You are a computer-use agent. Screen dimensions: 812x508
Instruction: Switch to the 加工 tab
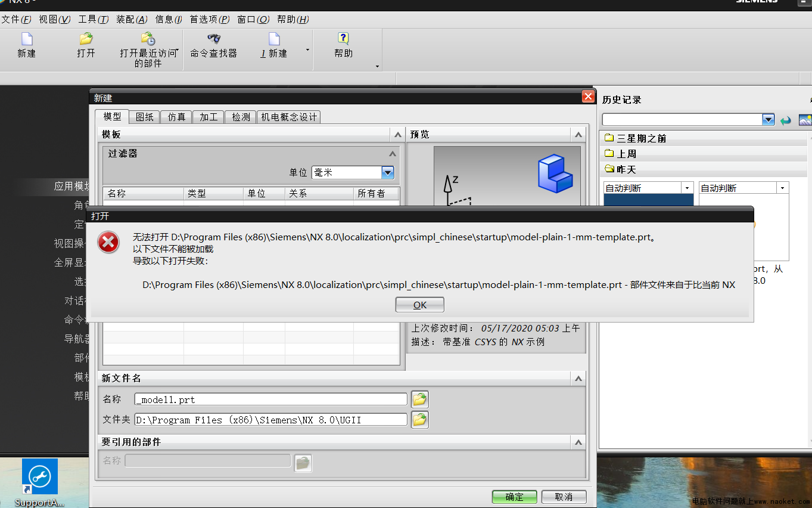[209, 117]
